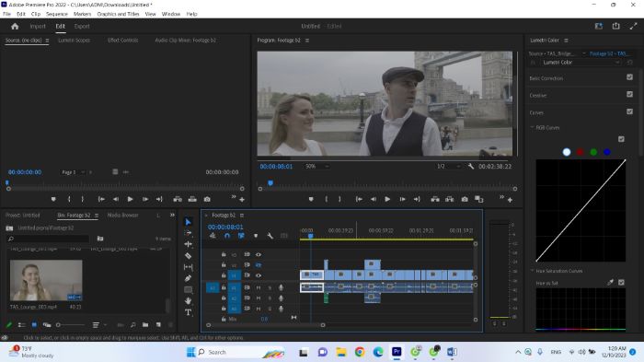
Task: Toggle the RGB Curves checkbox
Action: click(621, 139)
